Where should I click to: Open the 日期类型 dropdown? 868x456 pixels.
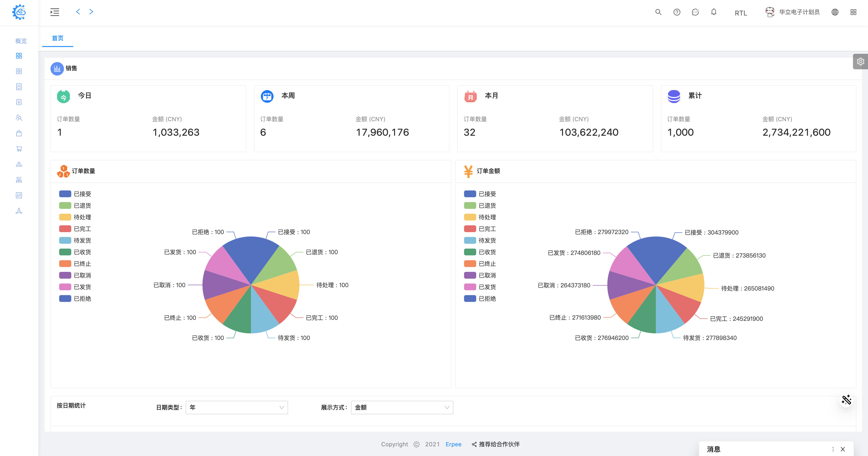(x=237, y=408)
